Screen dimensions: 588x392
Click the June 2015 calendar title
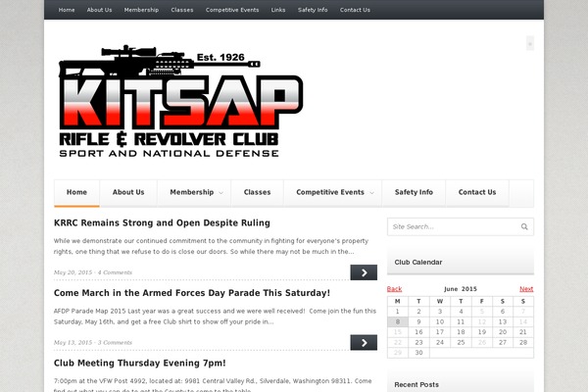coord(461,289)
